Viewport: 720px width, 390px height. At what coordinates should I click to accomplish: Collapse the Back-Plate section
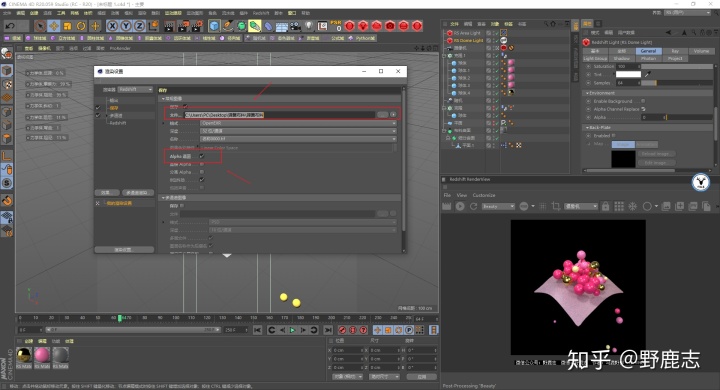pyautogui.click(x=587, y=128)
